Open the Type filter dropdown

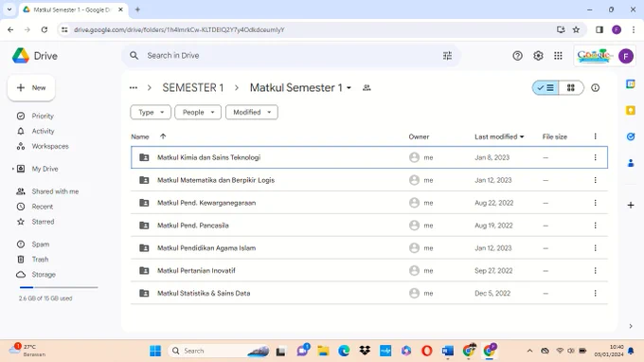coord(151,112)
